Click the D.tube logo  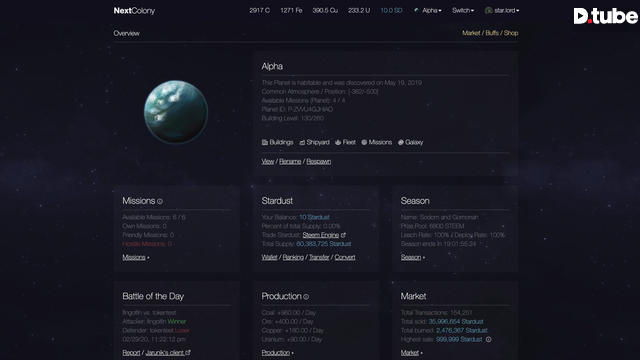coord(606,16)
